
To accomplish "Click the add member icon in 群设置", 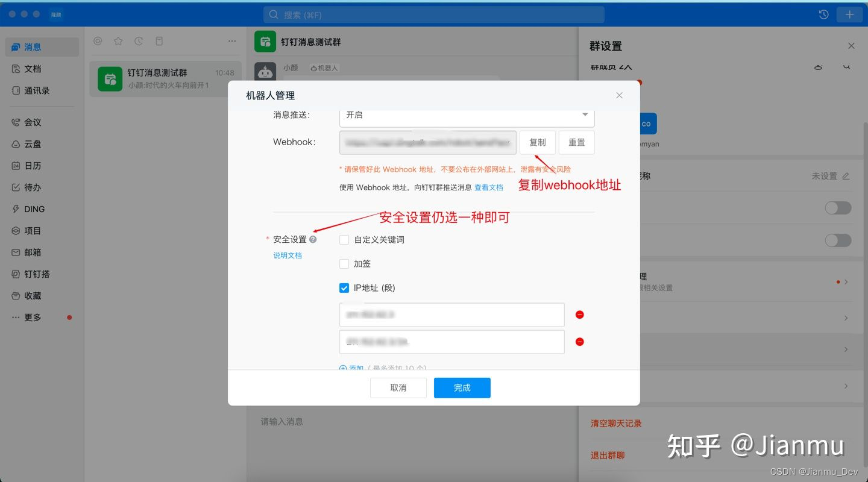I will point(819,67).
